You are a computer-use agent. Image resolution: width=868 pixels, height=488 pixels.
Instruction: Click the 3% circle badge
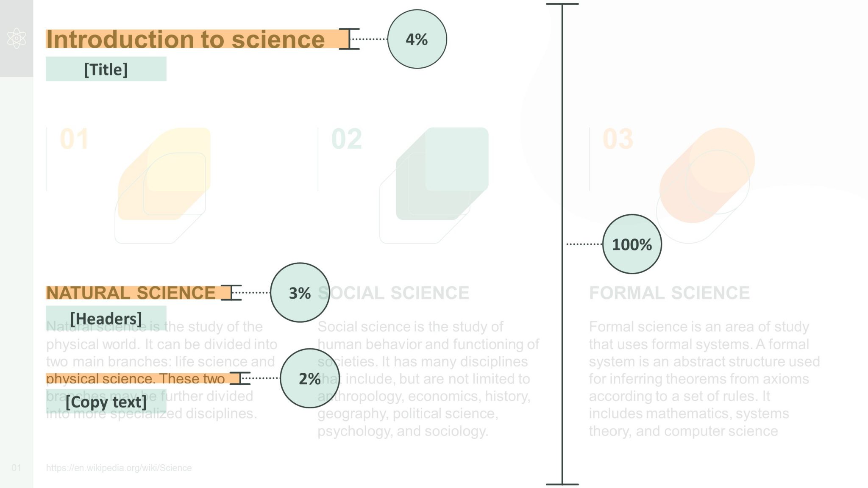[300, 293]
